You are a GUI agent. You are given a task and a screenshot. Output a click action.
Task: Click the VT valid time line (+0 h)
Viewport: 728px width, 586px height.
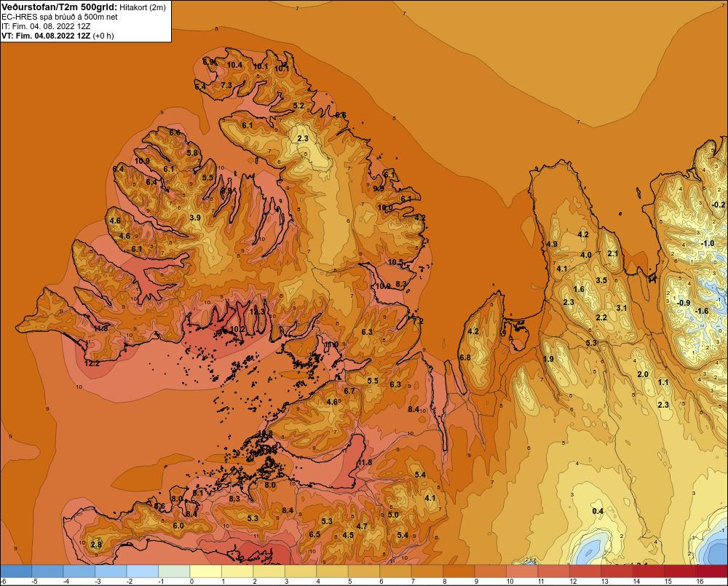[x=58, y=36]
